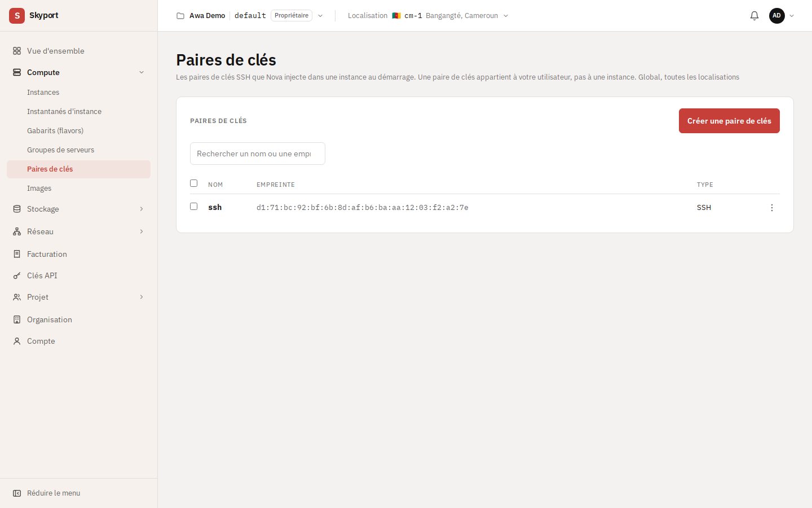Go to Instances page
The height and width of the screenshot is (508, 812).
(43, 93)
